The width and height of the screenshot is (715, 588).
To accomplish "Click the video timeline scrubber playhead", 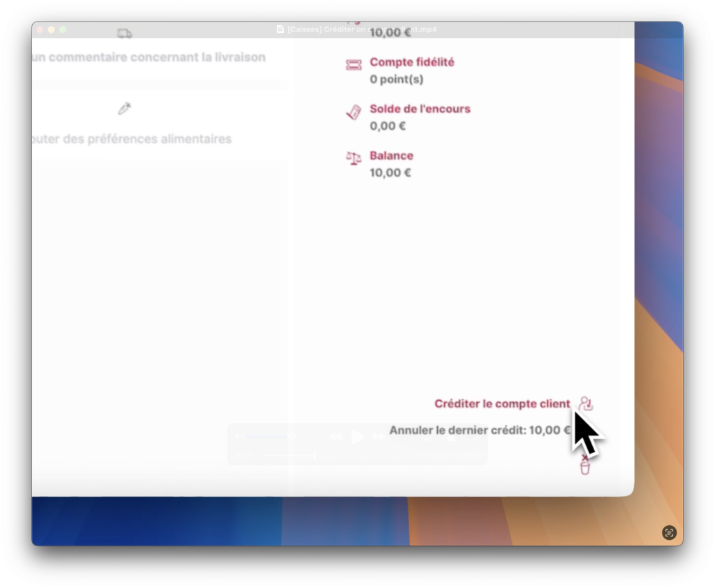I will pos(316,455).
